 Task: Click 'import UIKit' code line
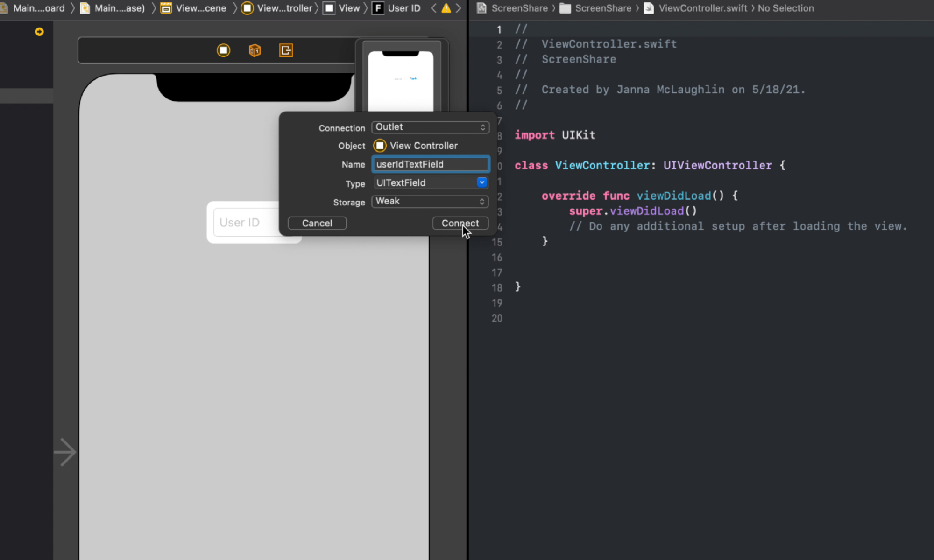[x=555, y=135]
